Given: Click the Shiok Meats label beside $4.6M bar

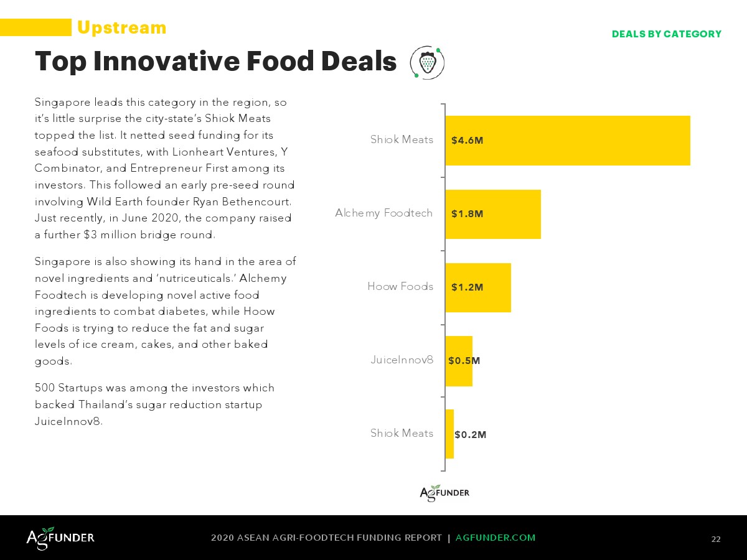Looking at the screenshot, I should (x=402, y=140).
